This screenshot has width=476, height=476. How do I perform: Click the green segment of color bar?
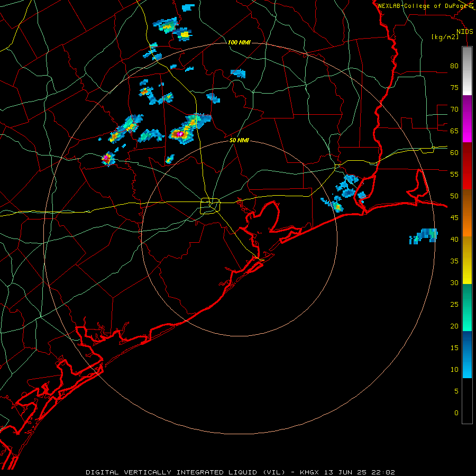point(467,307)
